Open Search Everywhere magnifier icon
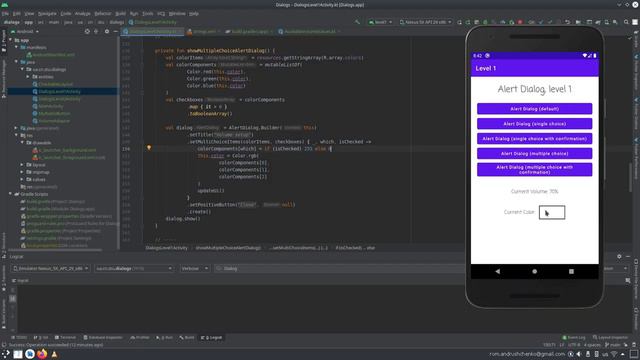 coord(626,22)
